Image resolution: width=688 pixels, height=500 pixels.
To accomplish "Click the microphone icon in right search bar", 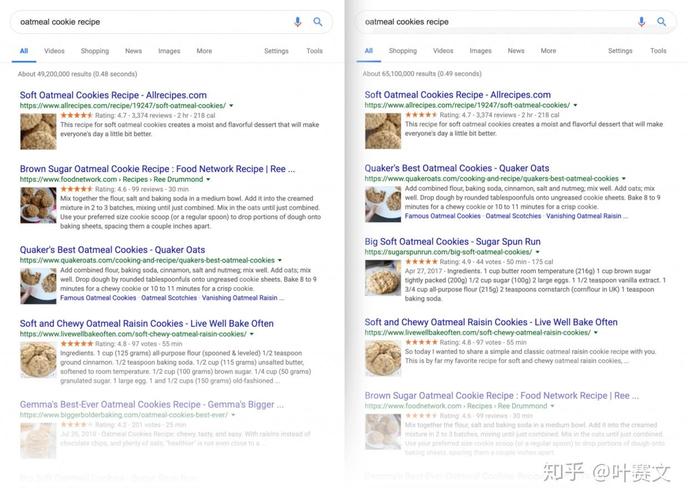I will coord(642,21).
